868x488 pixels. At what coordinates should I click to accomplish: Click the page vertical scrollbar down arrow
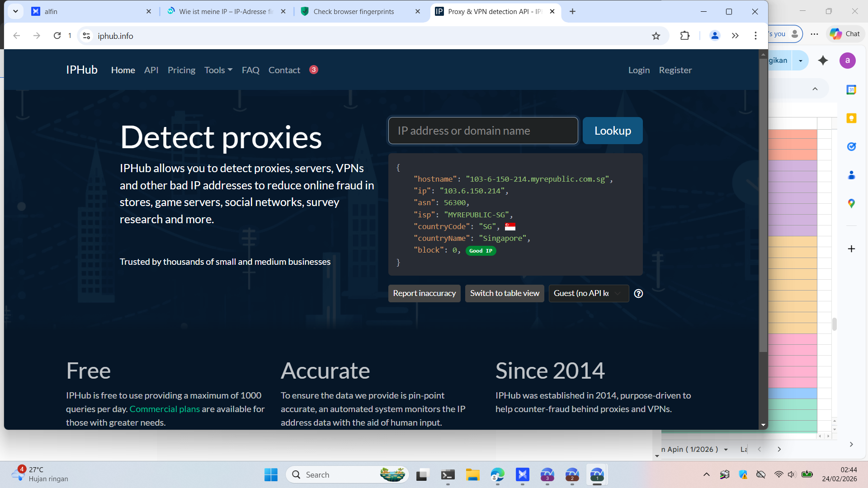[x=763, y=425]
